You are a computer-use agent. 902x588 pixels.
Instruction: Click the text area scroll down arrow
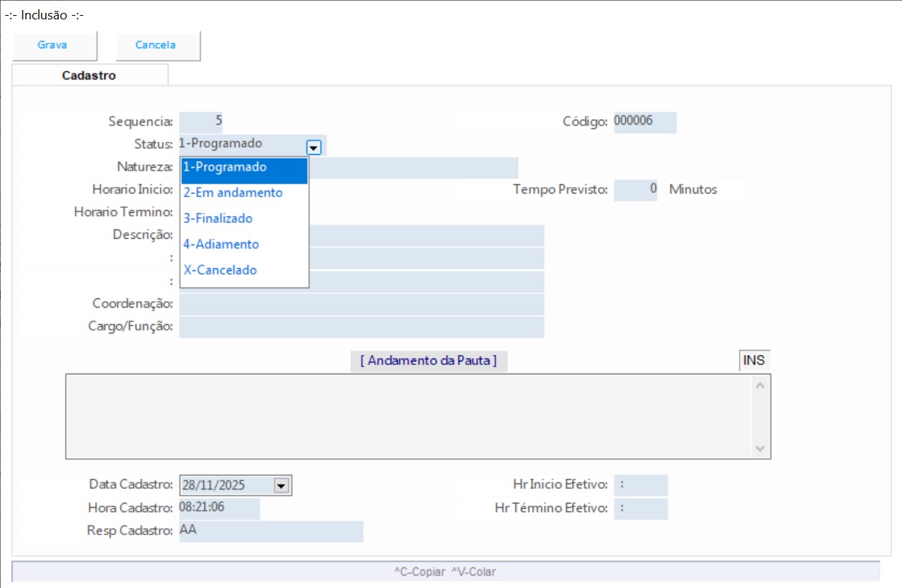[760, 448]
